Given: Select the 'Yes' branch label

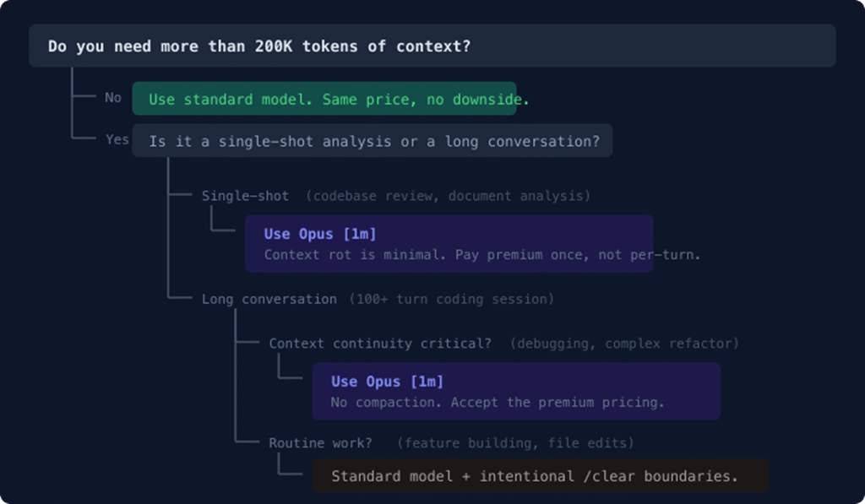Looking at the screenshot, I should point(117,139).
